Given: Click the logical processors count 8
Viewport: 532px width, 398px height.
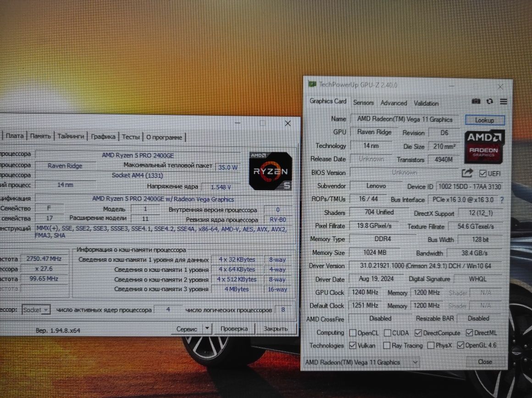Looking at the screenshot, I should tap(283, 310).
